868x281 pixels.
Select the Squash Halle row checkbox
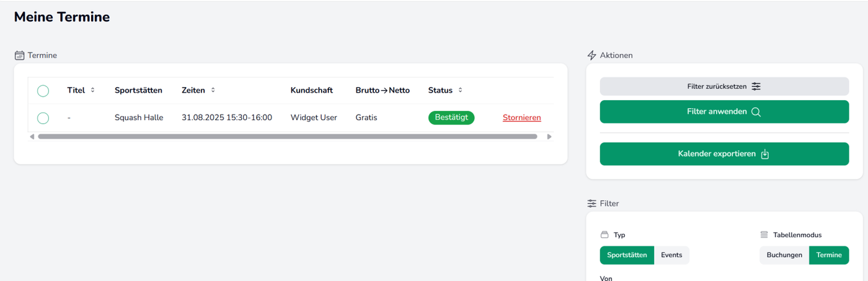43,118
